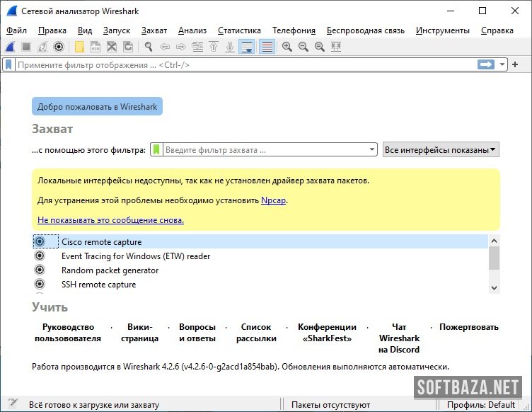Click 'Не показывать это сообщение снова' link

pyautogui.click(x=110, y=220)
